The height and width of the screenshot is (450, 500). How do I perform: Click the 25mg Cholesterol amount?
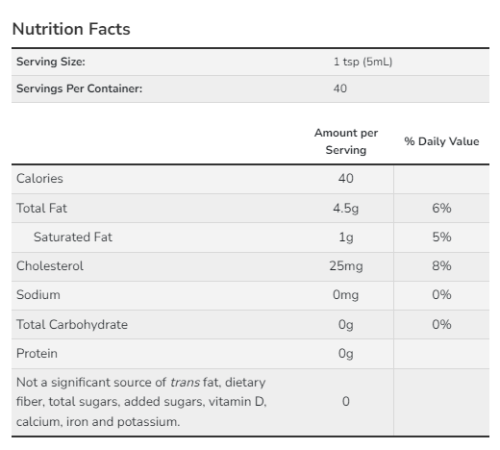[346, 266]
